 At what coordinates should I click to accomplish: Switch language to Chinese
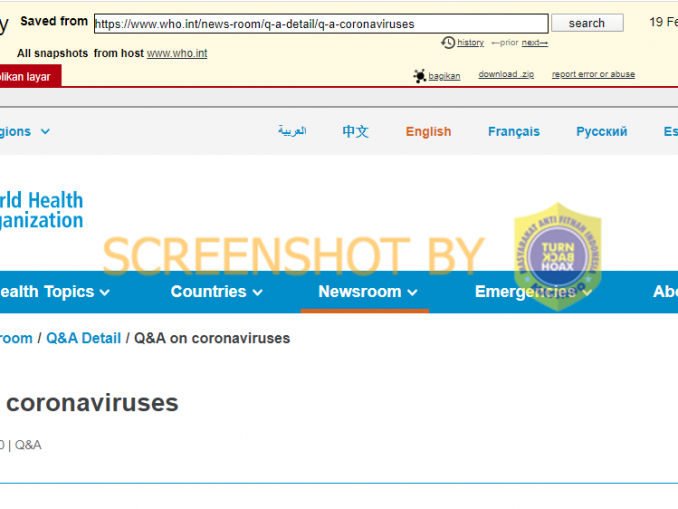[x=355, y=131]
